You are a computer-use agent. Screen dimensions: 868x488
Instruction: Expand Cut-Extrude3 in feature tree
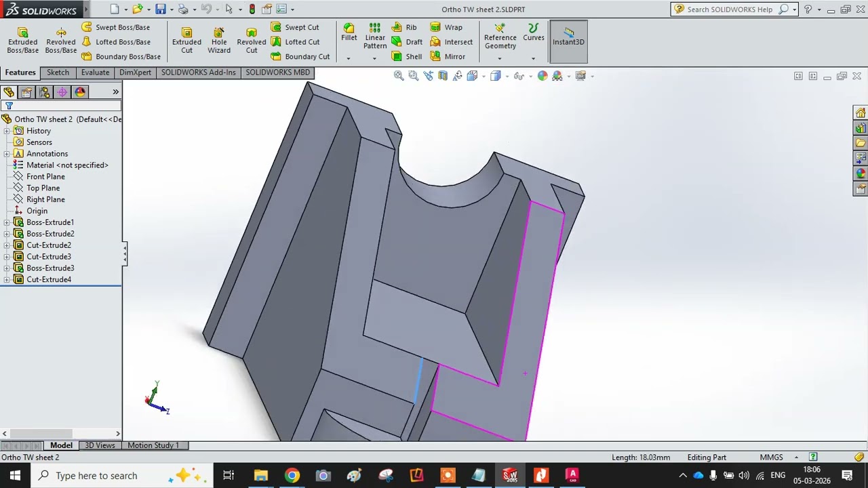(7, 257)
